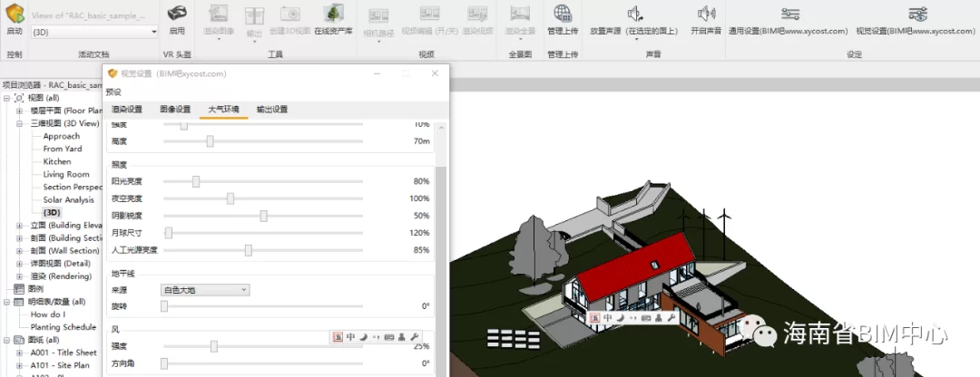The width and height of the screenshot is (980, 377).
Task: Click the 相机路径 camera path icon
Action: (378, 15)
